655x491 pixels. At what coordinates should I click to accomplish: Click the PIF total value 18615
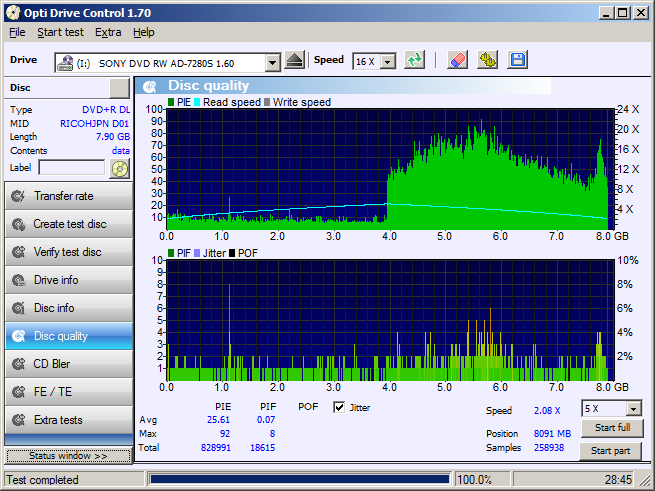coord(262,448)
